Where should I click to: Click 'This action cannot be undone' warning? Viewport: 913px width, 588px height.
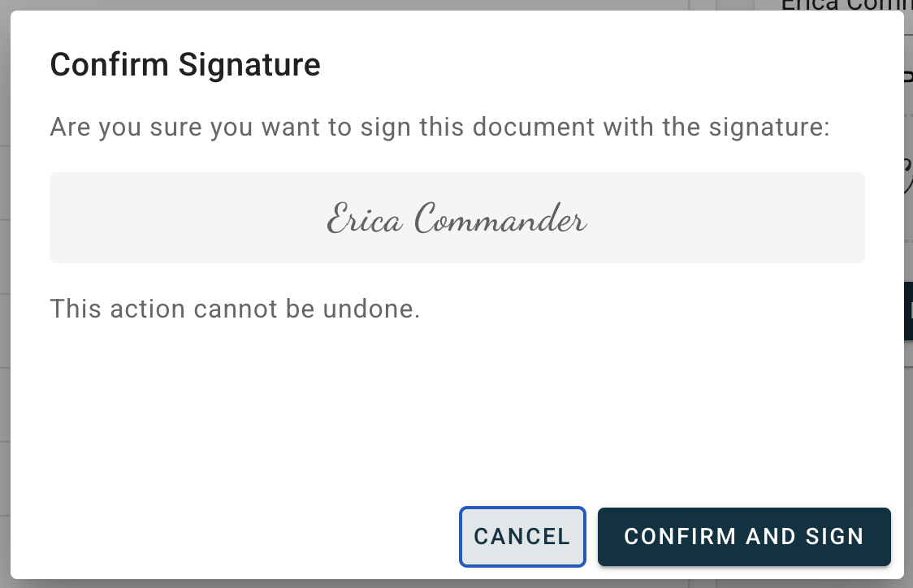coord(235,309)
